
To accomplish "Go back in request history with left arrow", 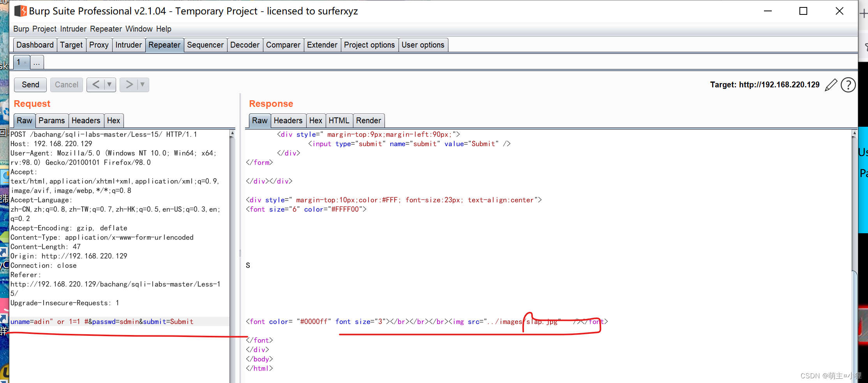I will pos(95,85).
